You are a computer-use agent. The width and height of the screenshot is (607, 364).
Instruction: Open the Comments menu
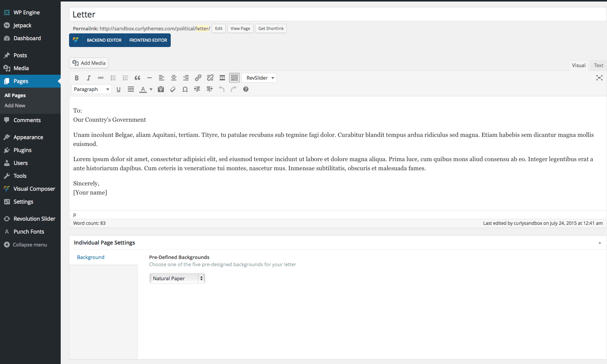point(30,120)
